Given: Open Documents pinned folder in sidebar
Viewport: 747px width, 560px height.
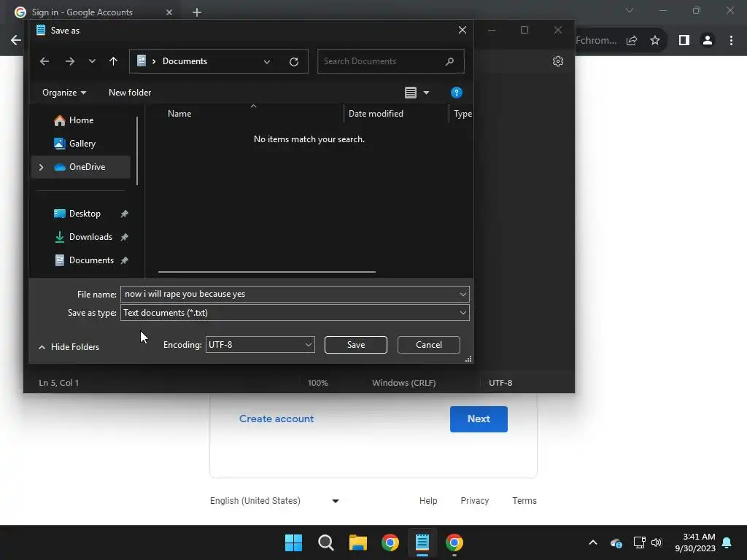Looking at the screenshot, I should [x=91, y=260].
